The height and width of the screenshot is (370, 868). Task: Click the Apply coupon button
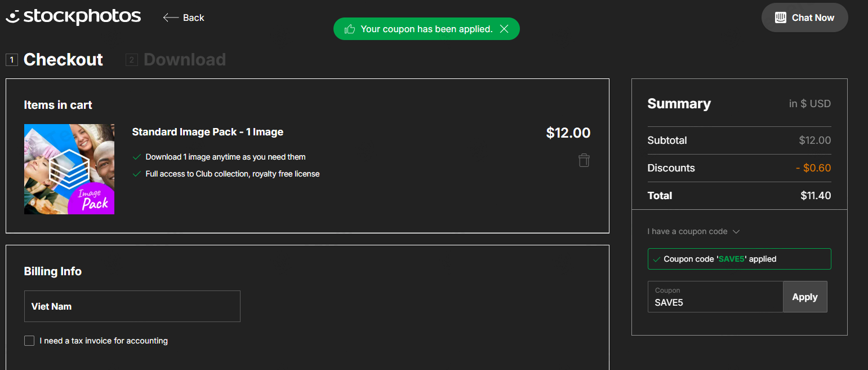coord(805,297)
